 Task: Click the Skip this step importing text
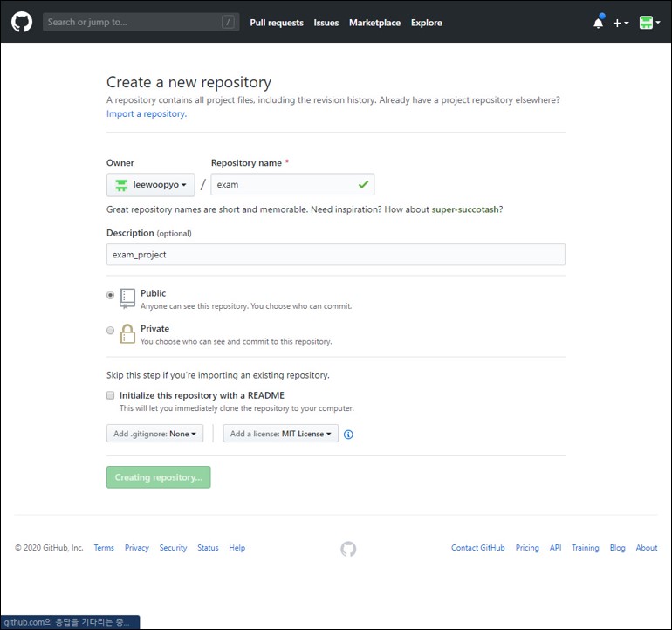217,375
